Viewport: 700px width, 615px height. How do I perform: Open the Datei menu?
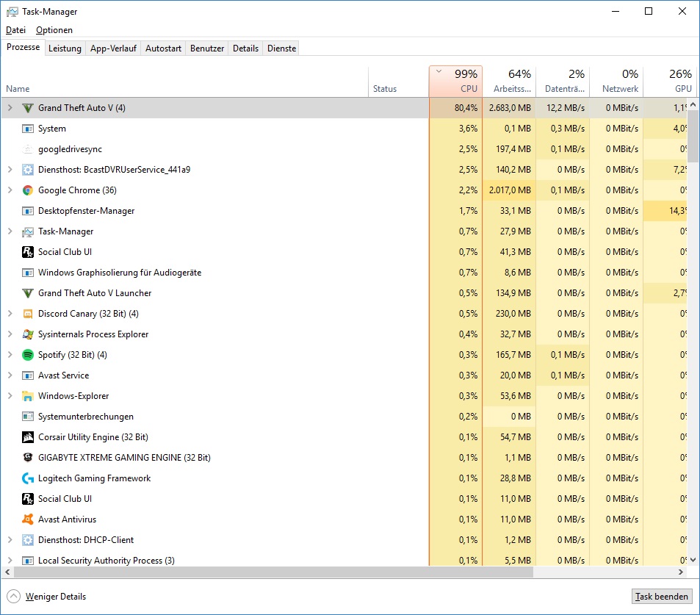[15, 30]
